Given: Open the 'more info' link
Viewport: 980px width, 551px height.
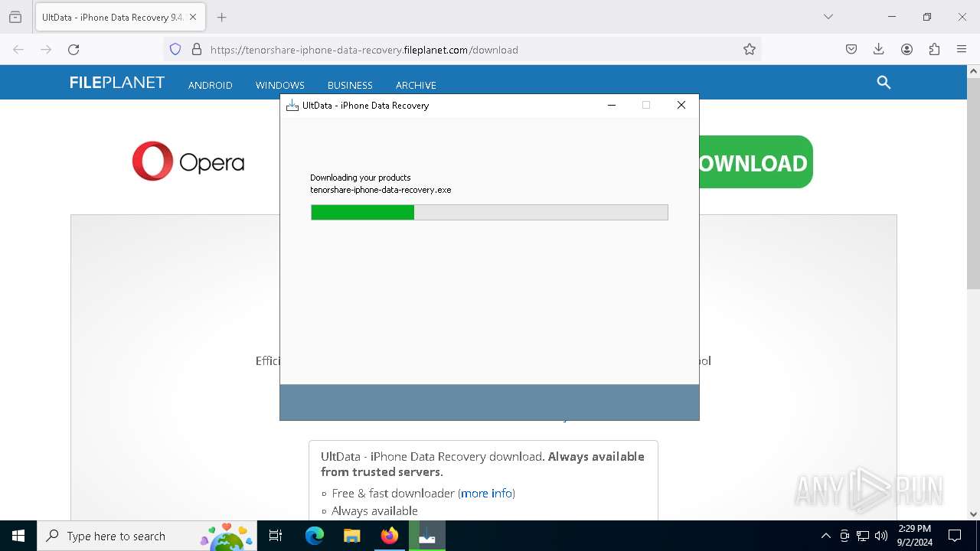Looking at the screenshot, I should [x=486, y=494].
